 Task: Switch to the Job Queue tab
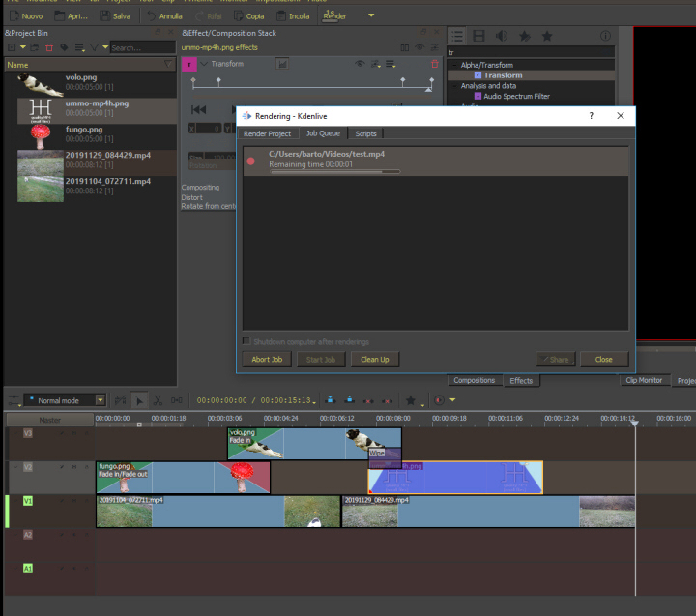point(323,133)
